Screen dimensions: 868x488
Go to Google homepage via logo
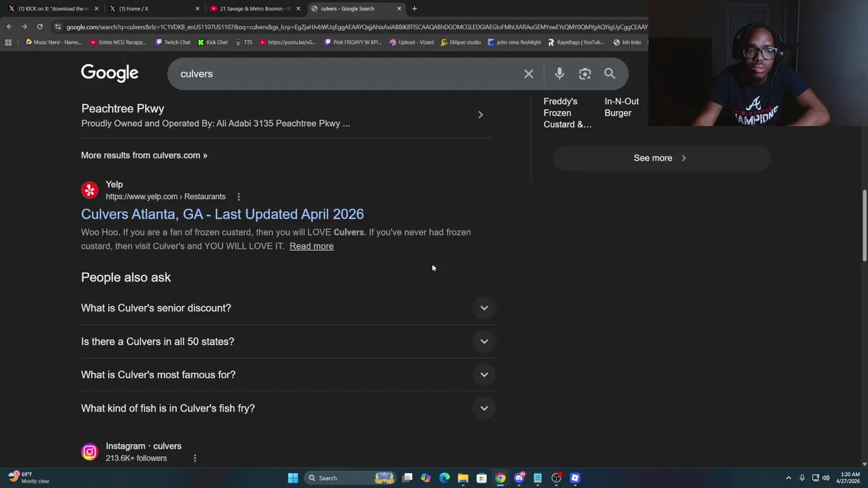(110, 73)
